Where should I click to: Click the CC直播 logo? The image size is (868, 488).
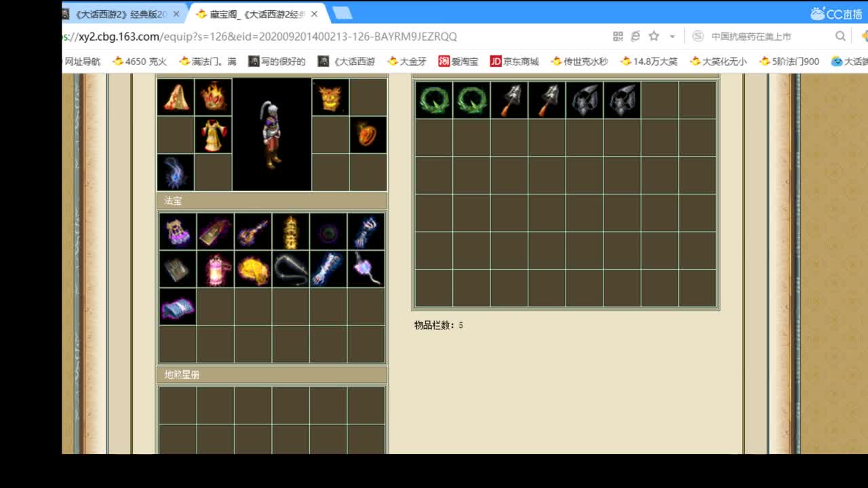836,14
